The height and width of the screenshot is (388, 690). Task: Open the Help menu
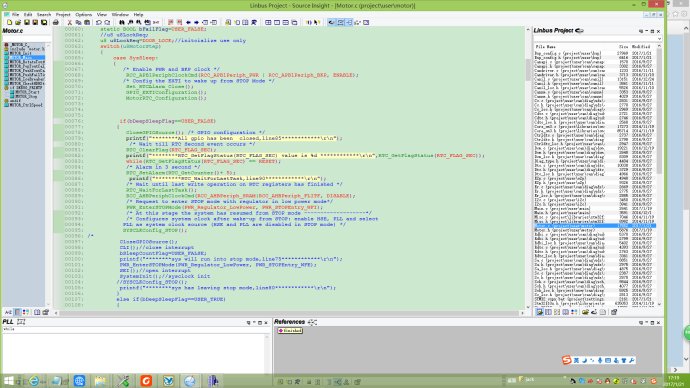click(x=138, y=15)
